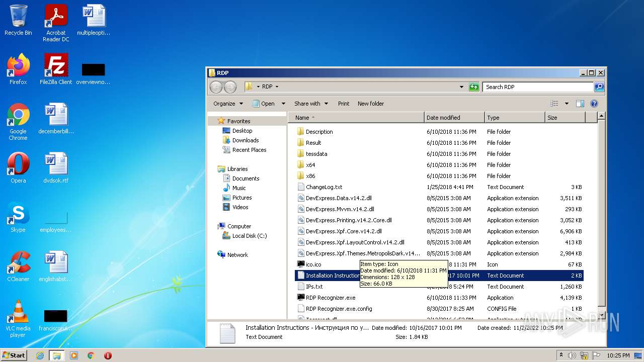Open the Start menu

tap(14, 355)
